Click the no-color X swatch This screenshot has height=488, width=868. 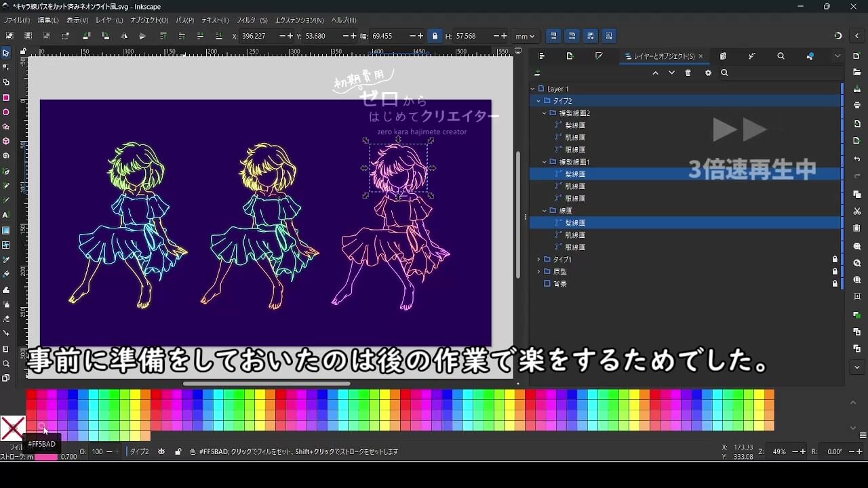click(12, 428)
